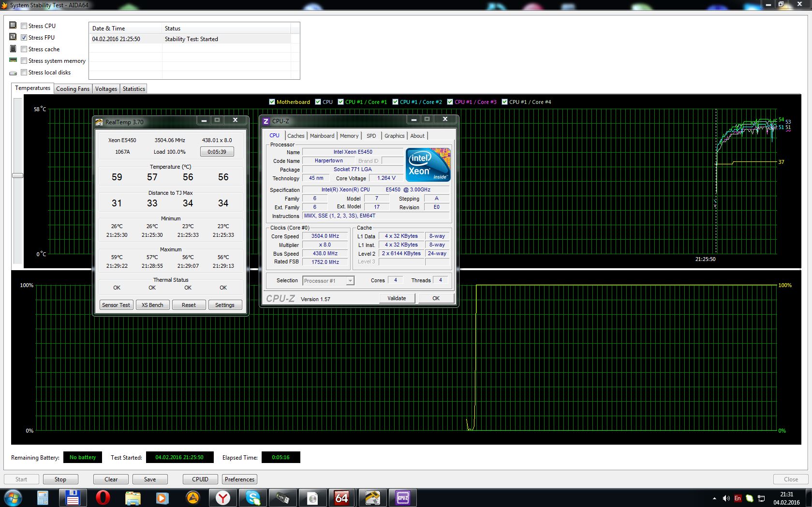
Task: Switch to Skype on the taskbar
Action: [252, 498]
